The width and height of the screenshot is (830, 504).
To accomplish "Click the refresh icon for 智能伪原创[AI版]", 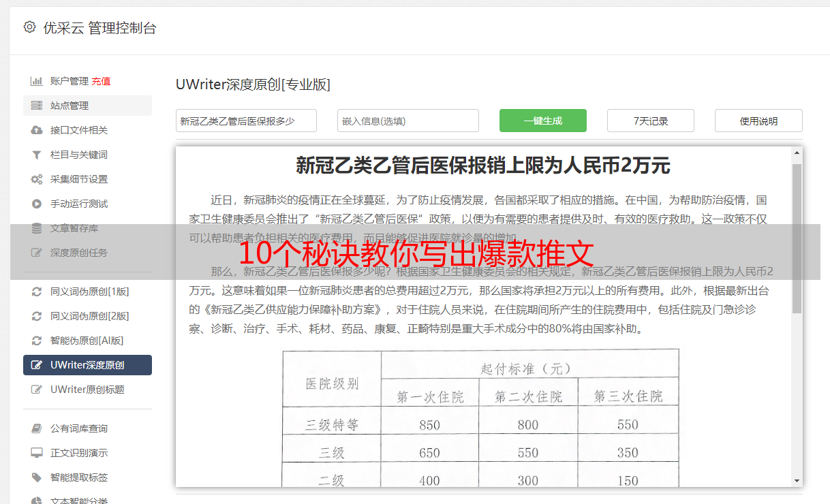I will pyautogui.click(x=36, y=341).
